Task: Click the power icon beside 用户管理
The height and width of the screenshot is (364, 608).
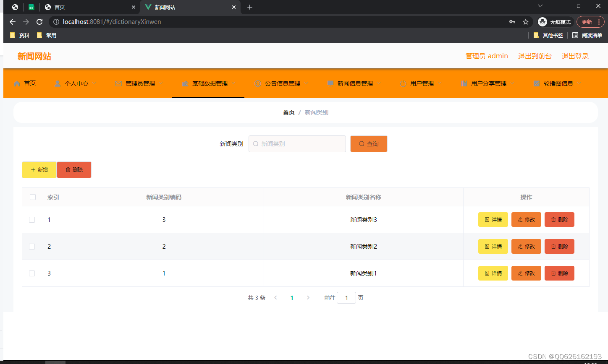Action: point(403,83)
